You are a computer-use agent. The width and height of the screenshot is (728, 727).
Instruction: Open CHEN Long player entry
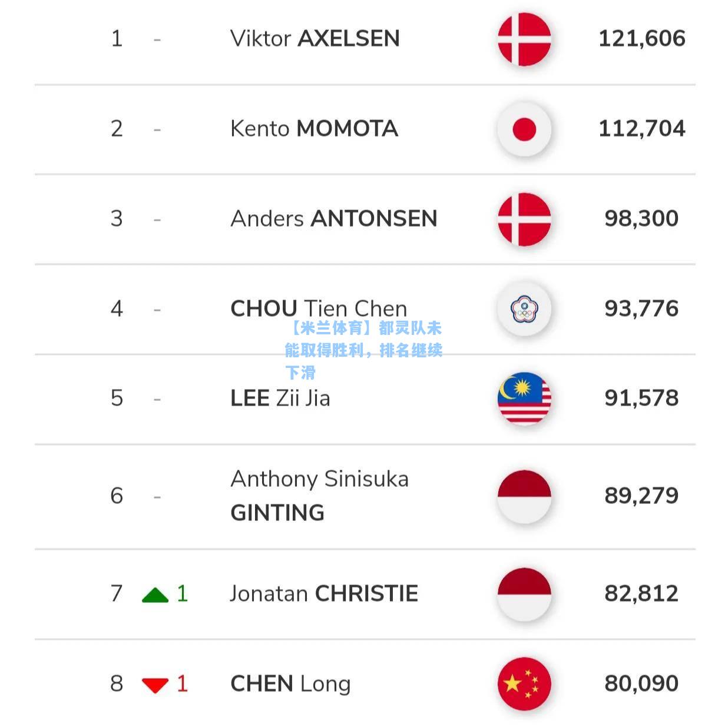click(x=290, y=684)
